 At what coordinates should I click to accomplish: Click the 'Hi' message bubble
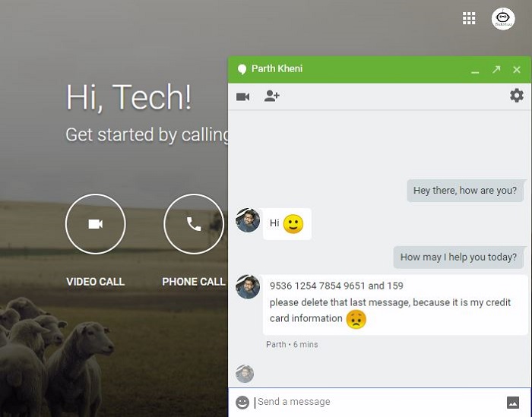pos(287,224)
